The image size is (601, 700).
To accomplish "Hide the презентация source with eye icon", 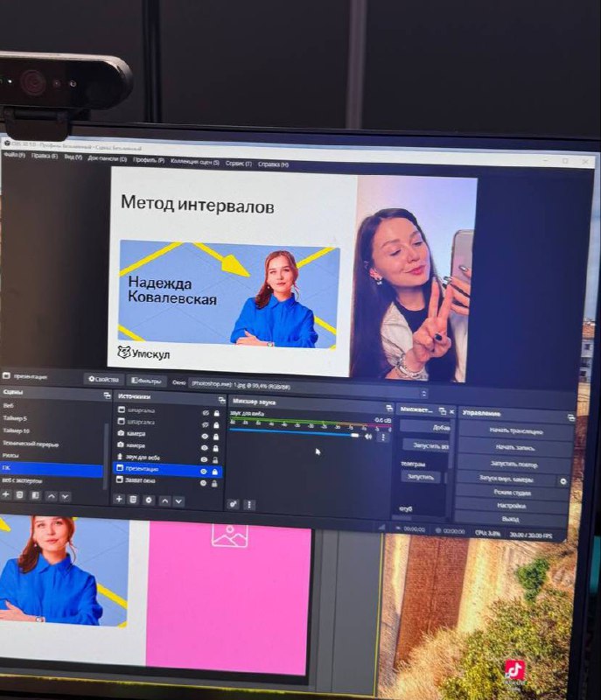I will [x=203, y=471].
